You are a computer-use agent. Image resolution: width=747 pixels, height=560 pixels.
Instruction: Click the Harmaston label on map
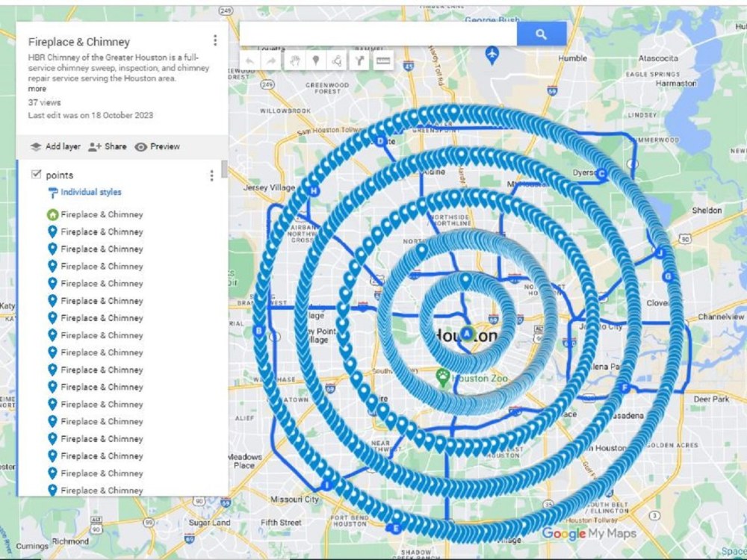[675, 84]
